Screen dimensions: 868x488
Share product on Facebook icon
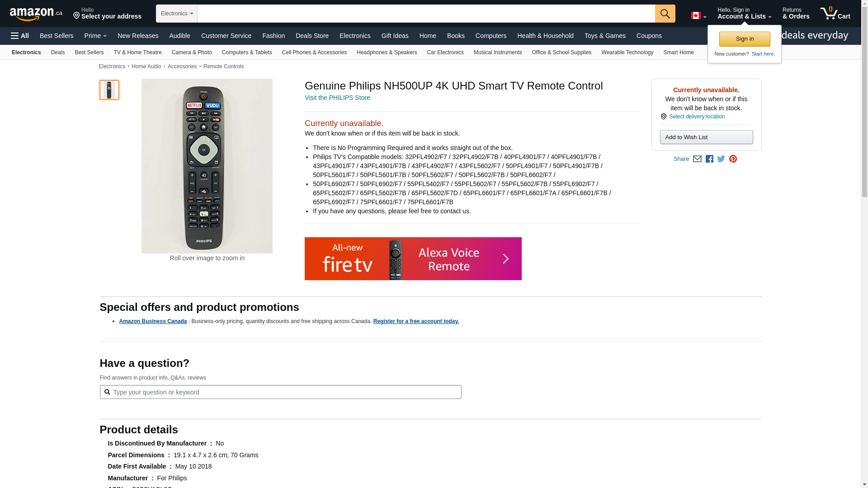[x=709, y=159]
